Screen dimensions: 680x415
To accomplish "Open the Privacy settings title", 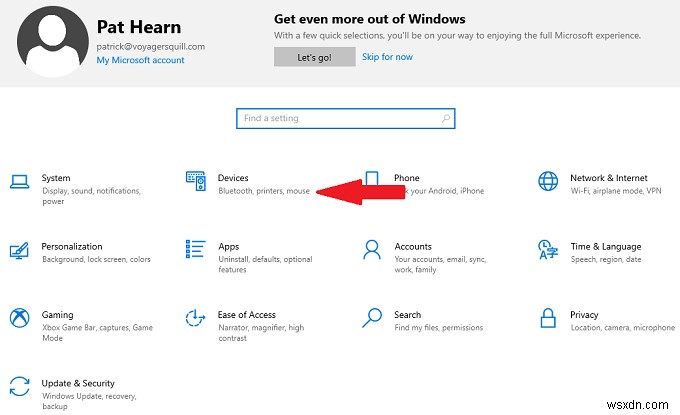I will (x=584, y=315).
